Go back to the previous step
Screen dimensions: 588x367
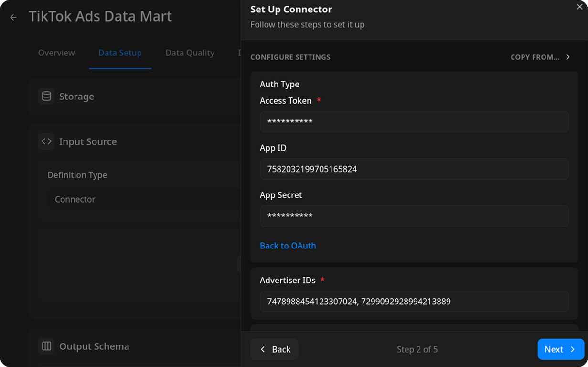point(275,349)
